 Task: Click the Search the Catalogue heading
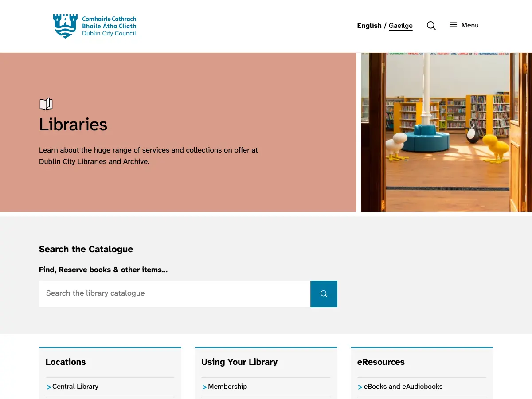(x=86, y=249)
